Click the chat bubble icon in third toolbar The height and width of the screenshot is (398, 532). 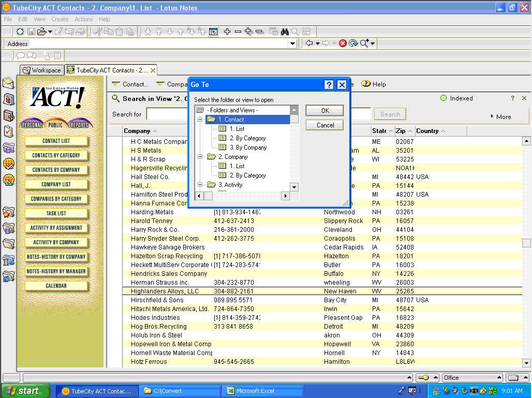point(20,55)
